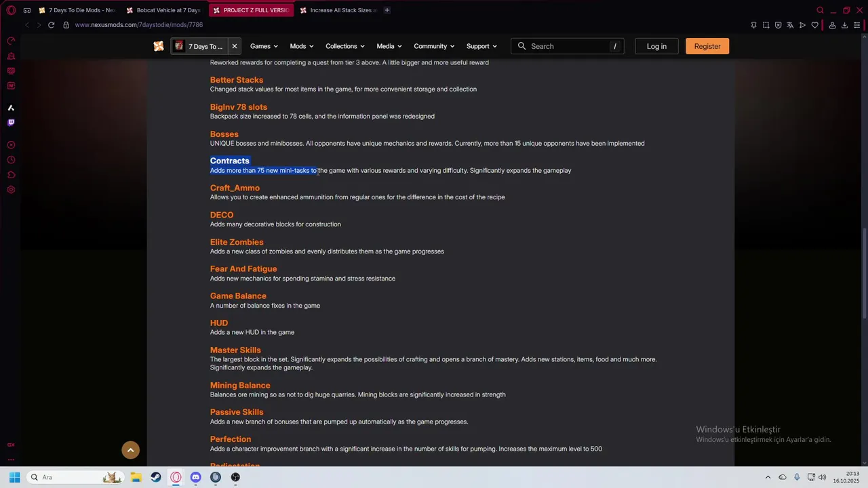Open browser downloads
This screenshot has height=488, width=868.
click(844, 25)
